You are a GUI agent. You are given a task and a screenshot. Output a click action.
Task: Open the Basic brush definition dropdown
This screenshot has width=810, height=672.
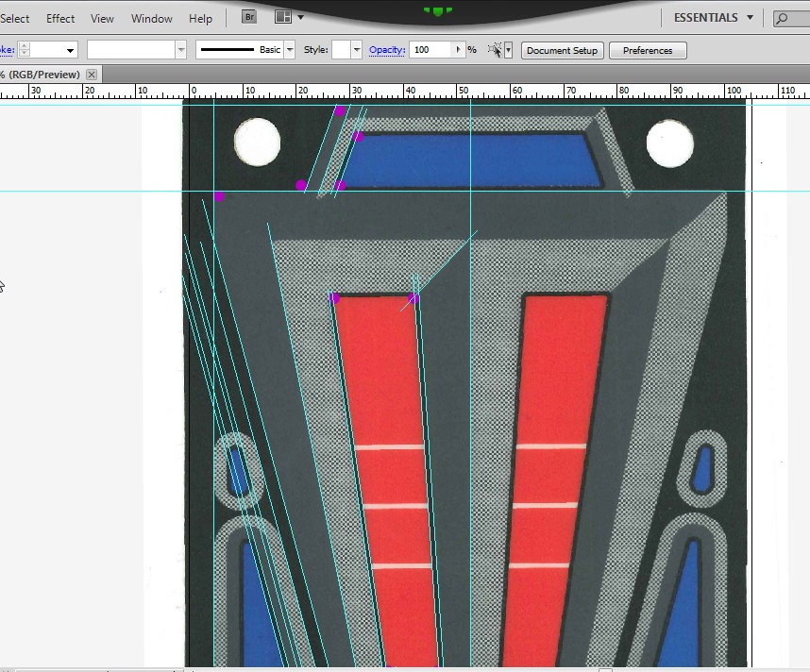(290, 50)
